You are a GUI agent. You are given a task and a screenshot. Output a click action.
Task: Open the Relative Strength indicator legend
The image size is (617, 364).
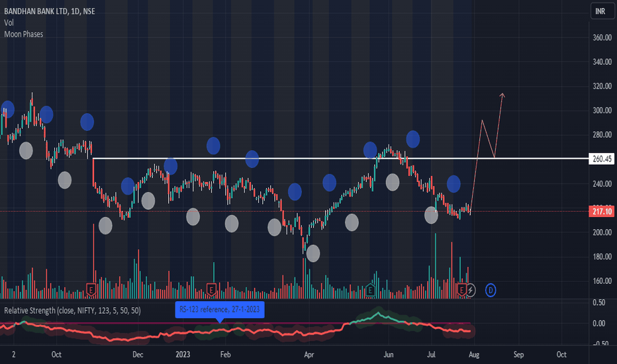(72, 310)
